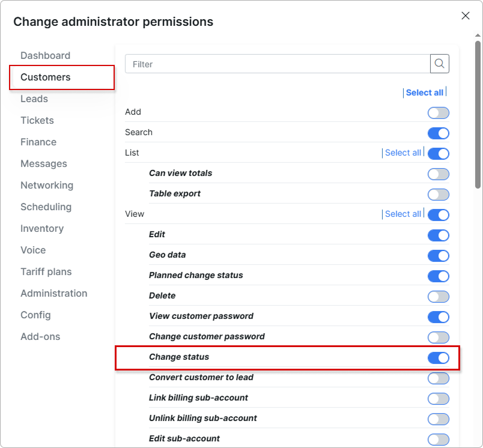Click the vertical scrollbar thumb
This screenshot has height=448, width=483.
click(x=478, y=114)
